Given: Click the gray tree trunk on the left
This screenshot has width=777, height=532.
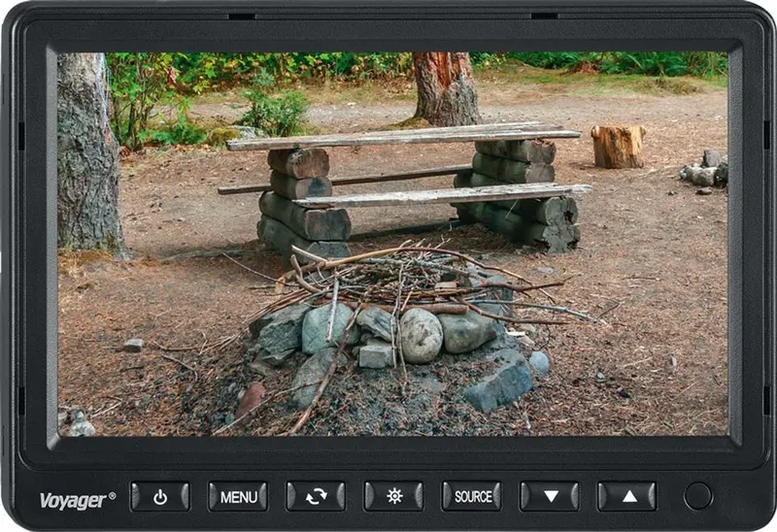Looking at the screenshot, I should point(89,153).
